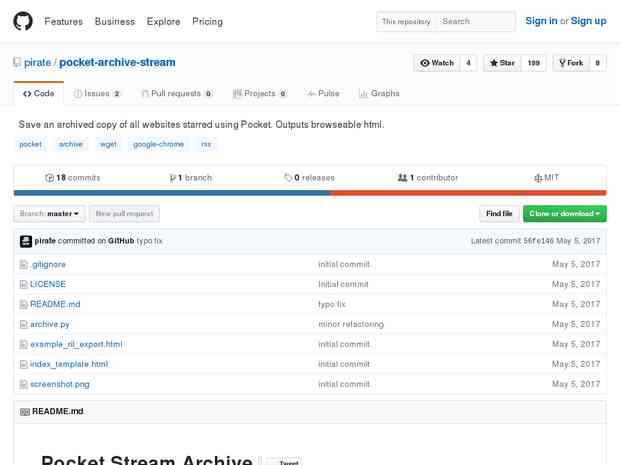This screenshot has width=620, height=465.
Task: Click the pocket topic tag
Action: pos(30,144)
